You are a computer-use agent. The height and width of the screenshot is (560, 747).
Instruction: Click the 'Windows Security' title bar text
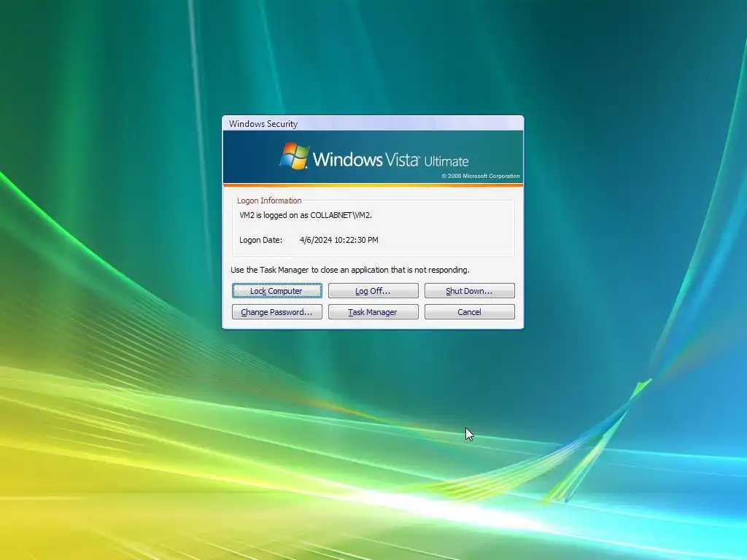point(263,124)
